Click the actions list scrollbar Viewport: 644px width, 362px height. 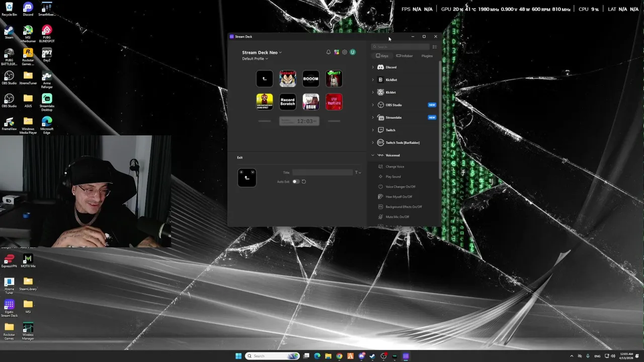440,121
